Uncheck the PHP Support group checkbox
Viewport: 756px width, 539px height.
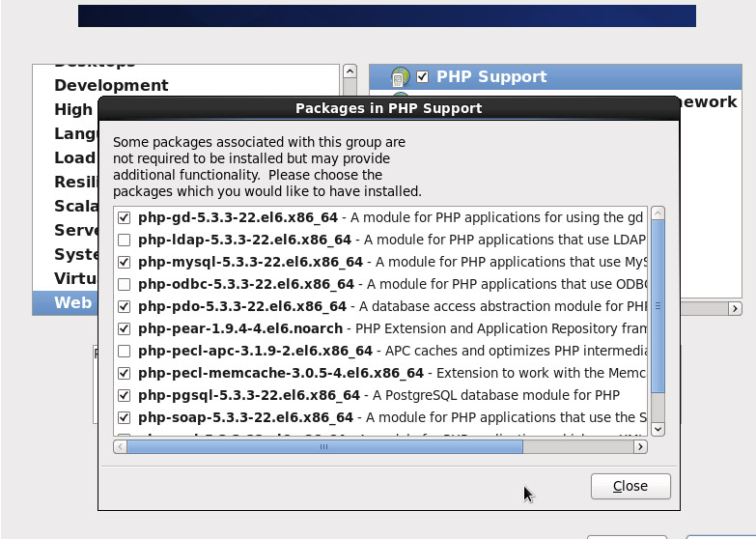point(422,76)
